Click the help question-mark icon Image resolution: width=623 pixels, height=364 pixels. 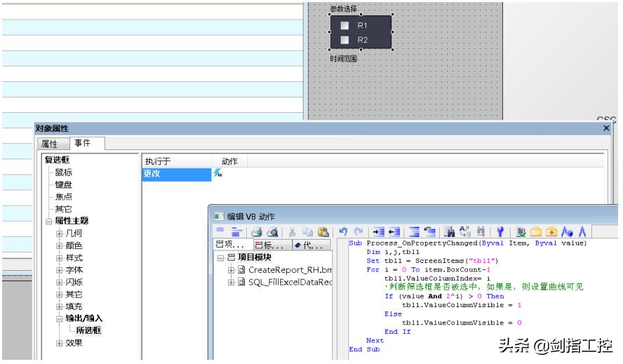(500, 230)
